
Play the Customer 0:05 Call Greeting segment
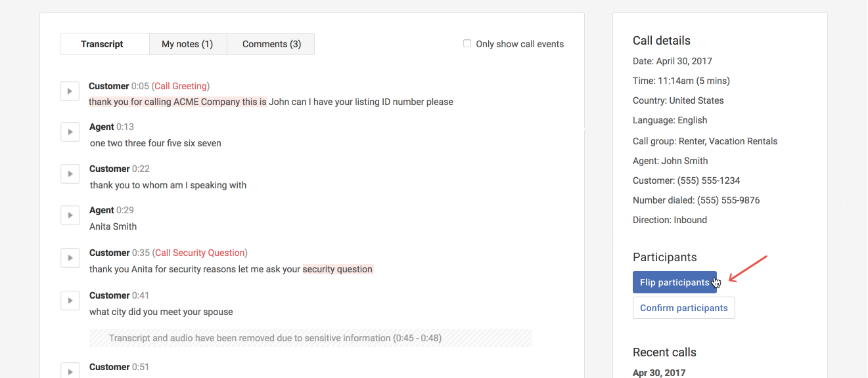click(70, 91)
